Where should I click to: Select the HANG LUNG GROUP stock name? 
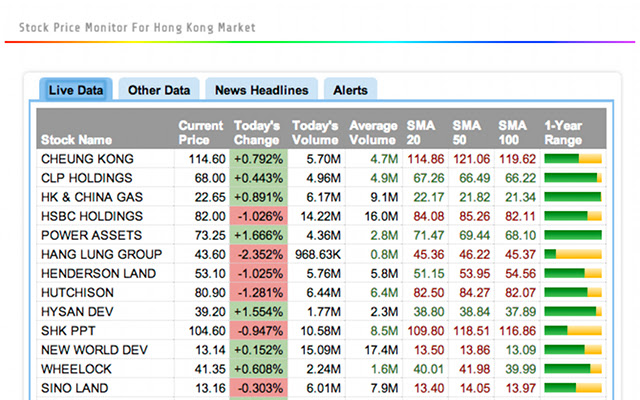(x=101, y=254)
